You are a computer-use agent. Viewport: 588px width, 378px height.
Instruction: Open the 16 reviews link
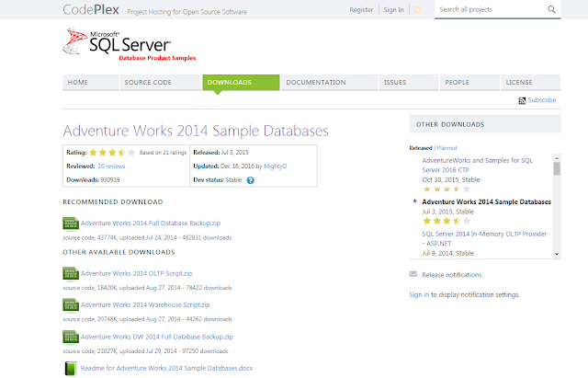(x=111, y=166)
